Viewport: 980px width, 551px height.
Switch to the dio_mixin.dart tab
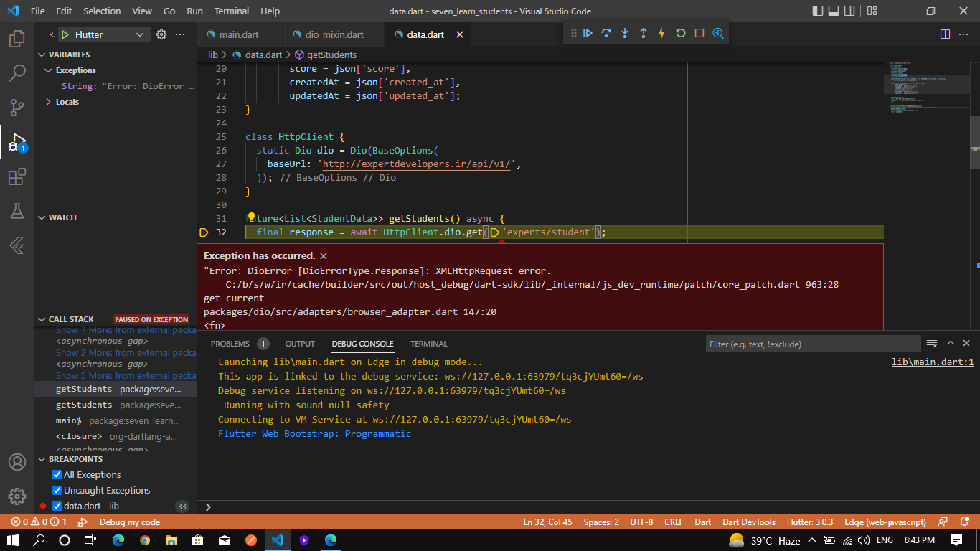click(x=334, y=34)
